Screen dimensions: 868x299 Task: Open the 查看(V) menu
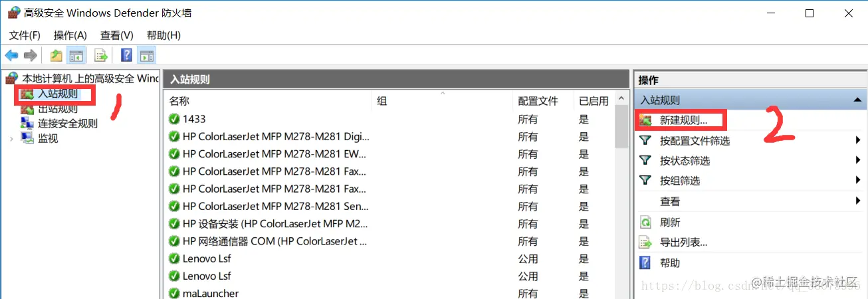pos(117,35)
